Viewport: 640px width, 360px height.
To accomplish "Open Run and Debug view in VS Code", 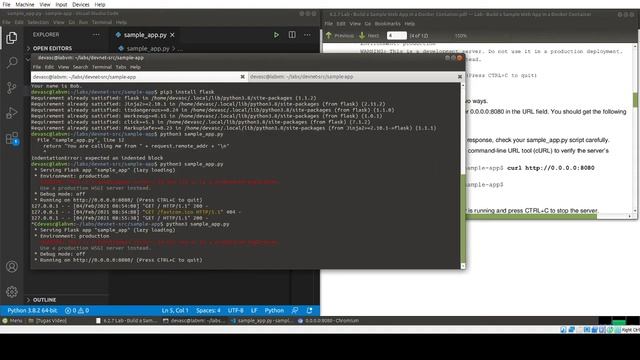I will [x=12, y=113].
